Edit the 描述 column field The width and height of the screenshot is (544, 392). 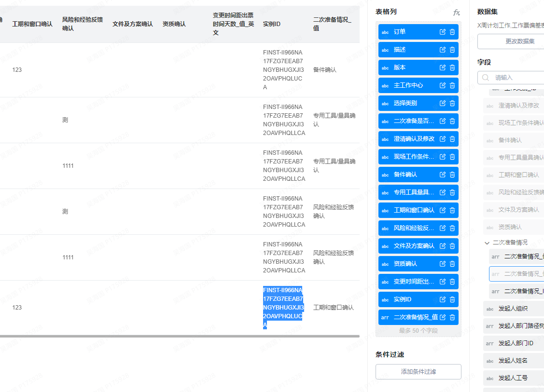click(x=442, y=50)
